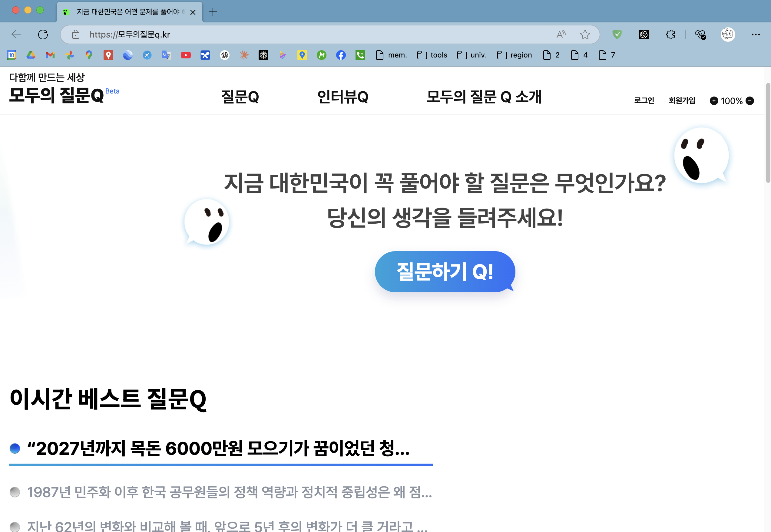The width and height of the screenshot is (771, 532).
Task: Click the 로그인 link
Action: coord(644,100)
